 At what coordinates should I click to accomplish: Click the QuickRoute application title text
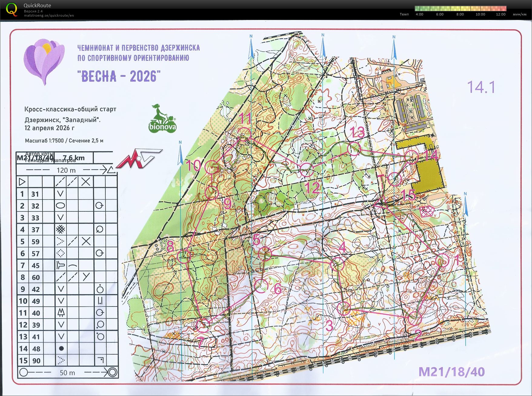[x=37, y=5]
